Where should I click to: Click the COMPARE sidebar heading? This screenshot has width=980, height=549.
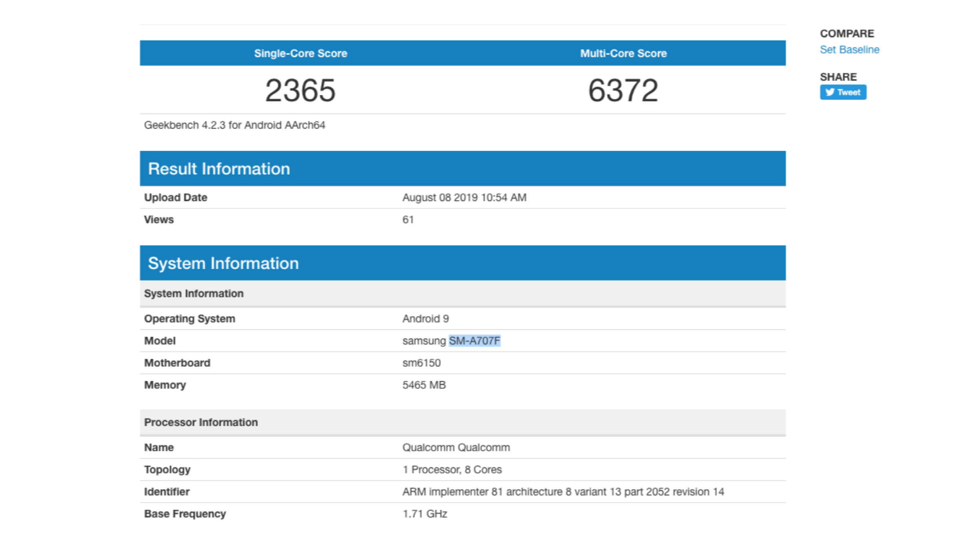click(x=847, y=33)
